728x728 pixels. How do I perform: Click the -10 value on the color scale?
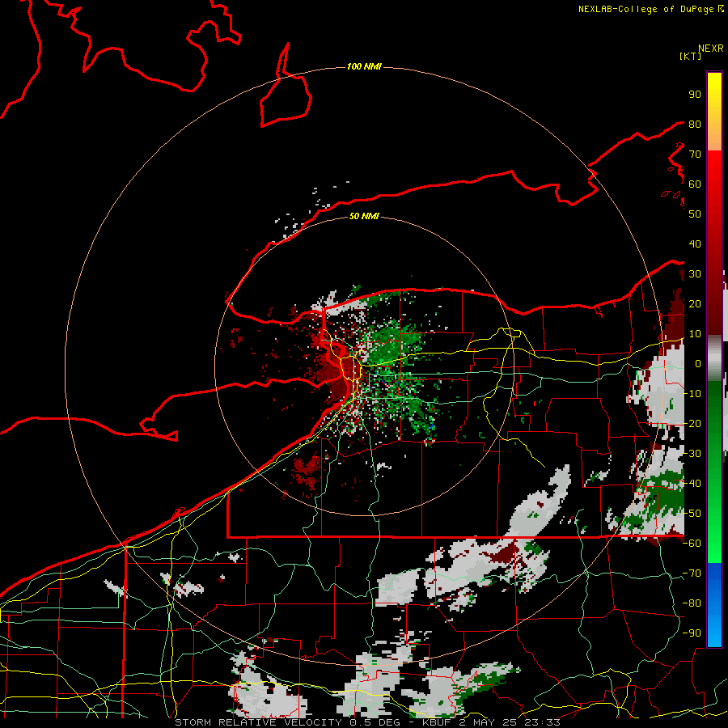pyautogui.click(x=692, y=394)
